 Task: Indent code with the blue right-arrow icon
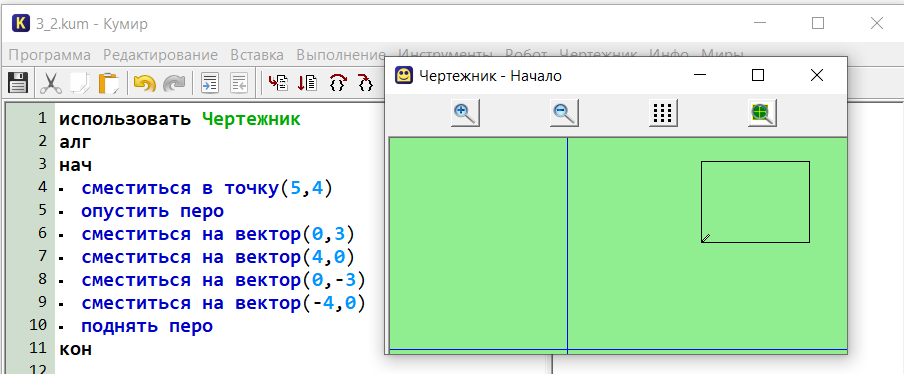tap(209, 84)
